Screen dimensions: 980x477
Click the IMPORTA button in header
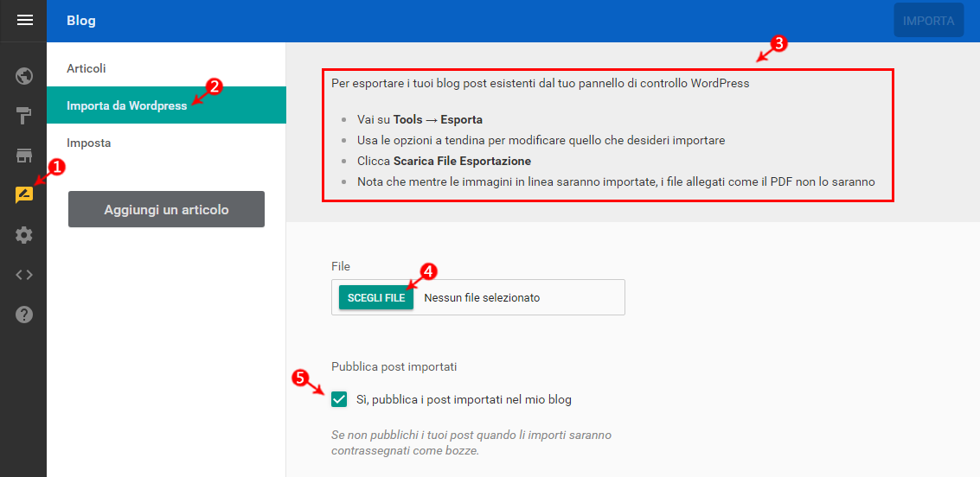(x=928, y=21)
